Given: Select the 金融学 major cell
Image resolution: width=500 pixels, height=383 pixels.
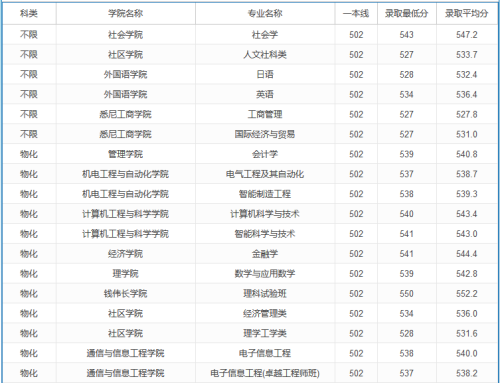Looking at the screenshot, I should coord(265,254).
